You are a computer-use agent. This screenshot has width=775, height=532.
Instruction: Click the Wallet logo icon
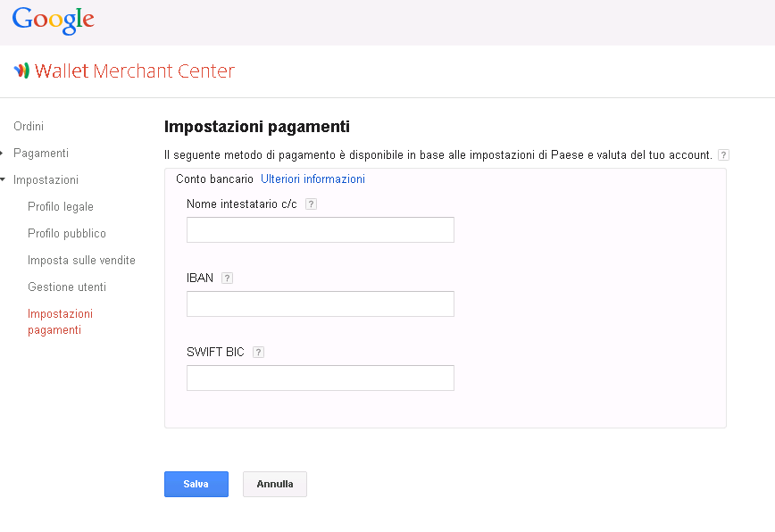click(x=21, y=71)
